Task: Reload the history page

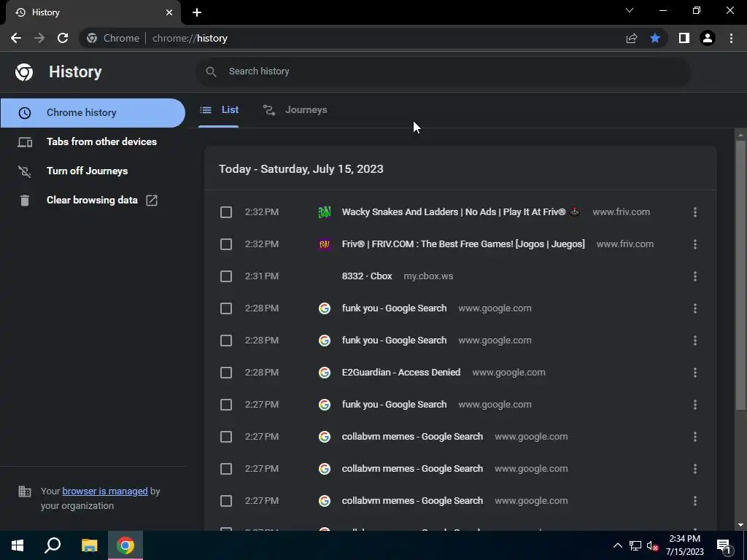Action: [x=63, y=38]
